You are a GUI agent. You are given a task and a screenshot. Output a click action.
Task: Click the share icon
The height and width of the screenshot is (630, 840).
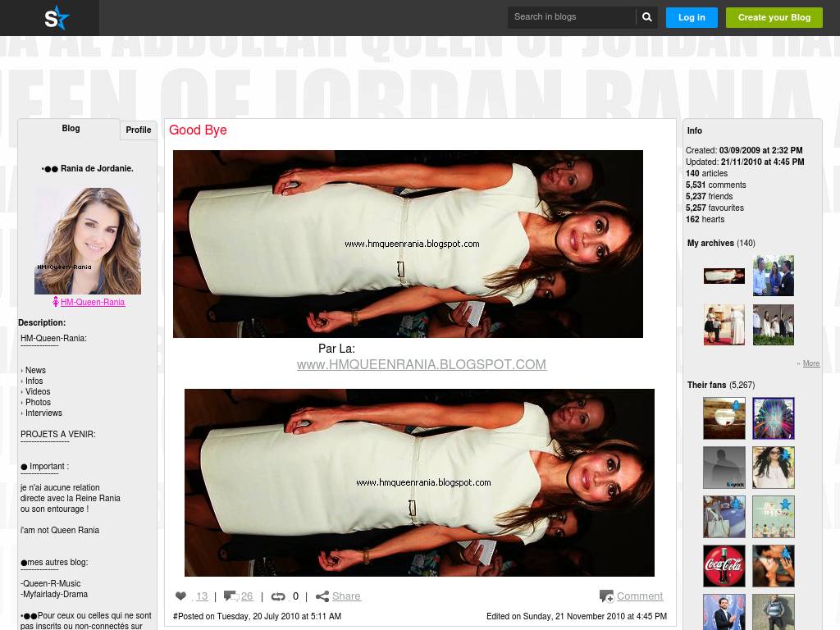322,596
